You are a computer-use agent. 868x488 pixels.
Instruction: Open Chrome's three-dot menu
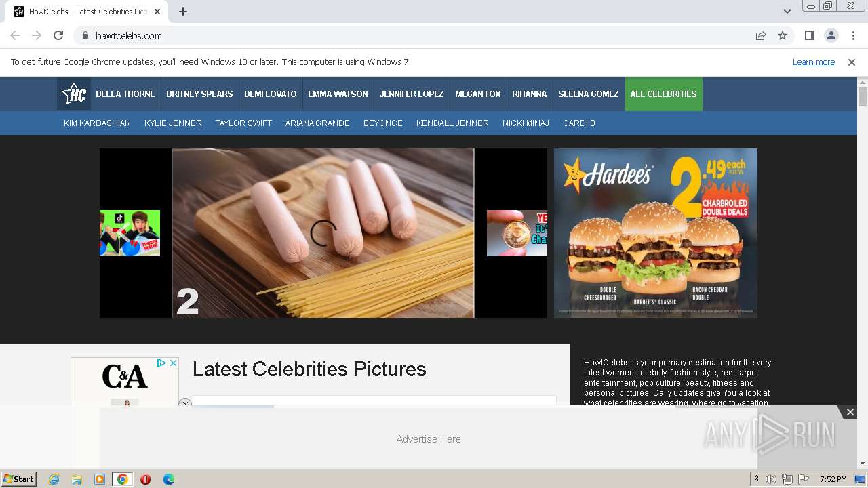[853, 35]
